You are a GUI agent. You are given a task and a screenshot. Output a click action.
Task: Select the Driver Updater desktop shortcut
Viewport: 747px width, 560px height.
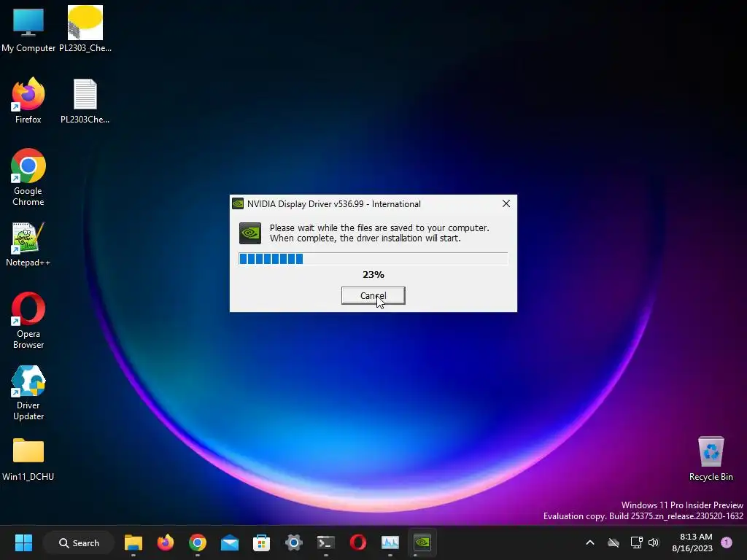(x=28, y=393)
